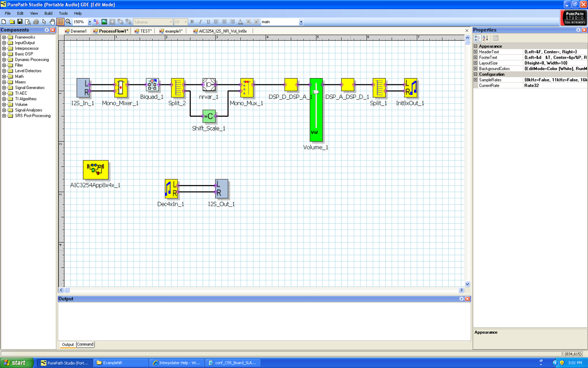
Task: Expand the BackgroundColors property
Action: (476, 69)
